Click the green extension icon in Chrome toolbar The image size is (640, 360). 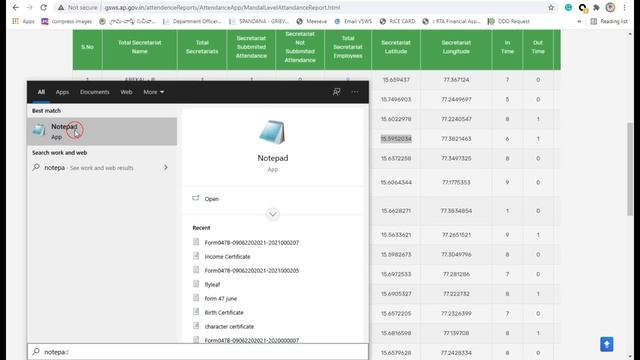(568, 7)
